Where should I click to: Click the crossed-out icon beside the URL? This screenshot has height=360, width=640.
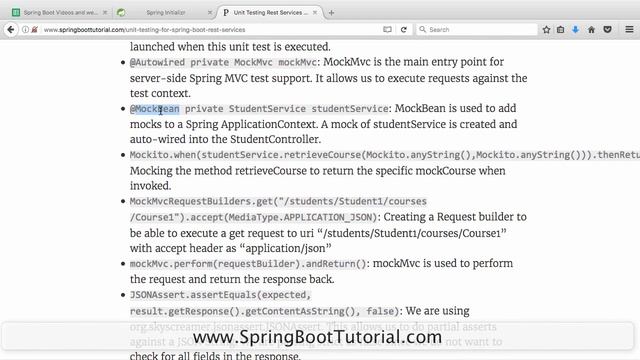point(35,29)
